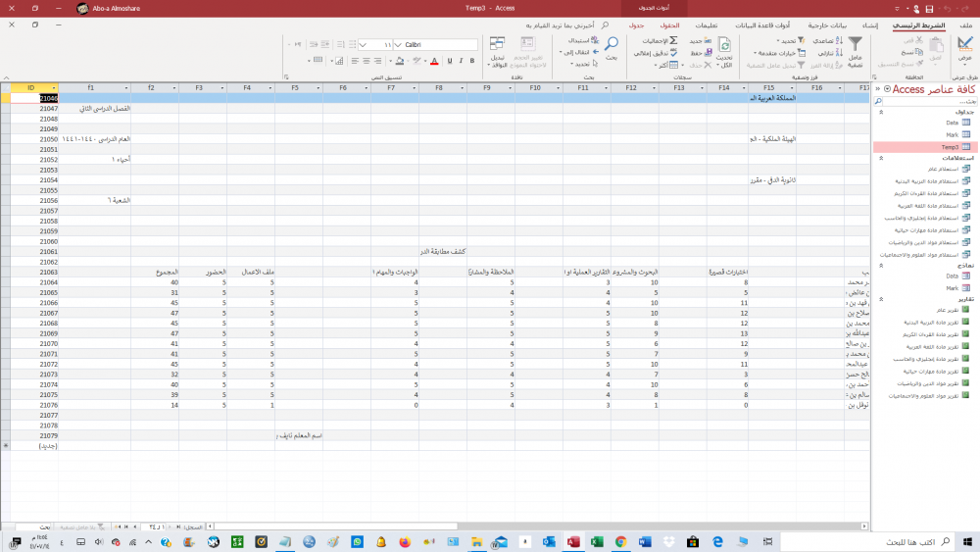Click the horizontal scrollbar of the datasheet

(x=538, y=527)
